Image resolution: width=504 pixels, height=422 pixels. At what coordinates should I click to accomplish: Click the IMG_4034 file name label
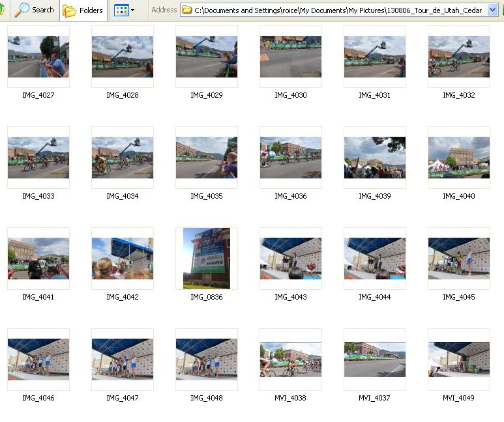pyautogui.click(x=123, y=196)
